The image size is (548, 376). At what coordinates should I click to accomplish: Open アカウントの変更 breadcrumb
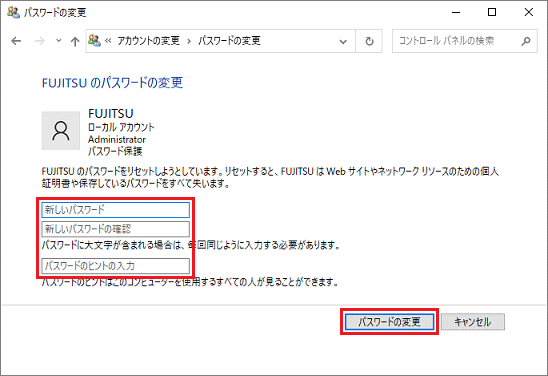point(149,41)
